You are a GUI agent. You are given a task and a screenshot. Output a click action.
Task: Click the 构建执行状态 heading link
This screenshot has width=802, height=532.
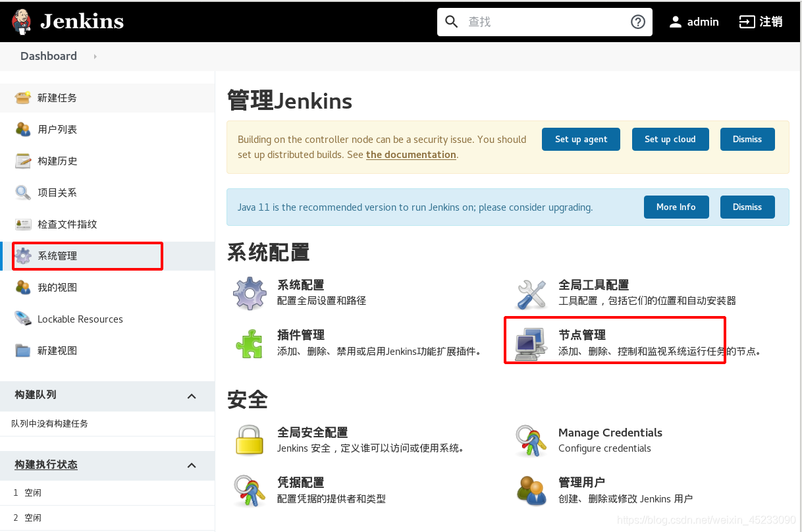(46, 464)
